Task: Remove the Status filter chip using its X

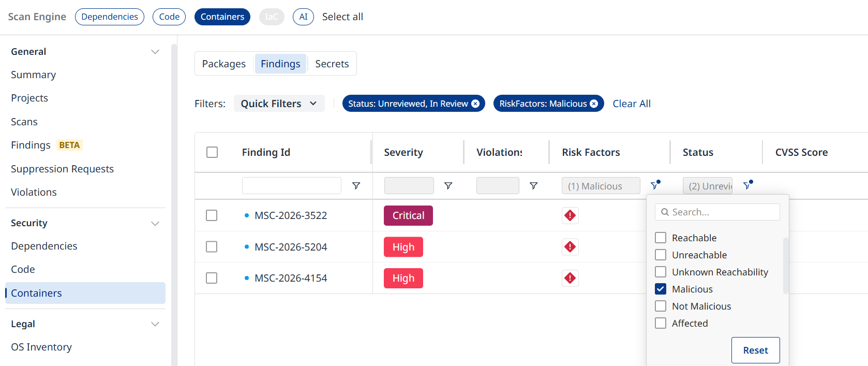Action: (x=475, y=104)
